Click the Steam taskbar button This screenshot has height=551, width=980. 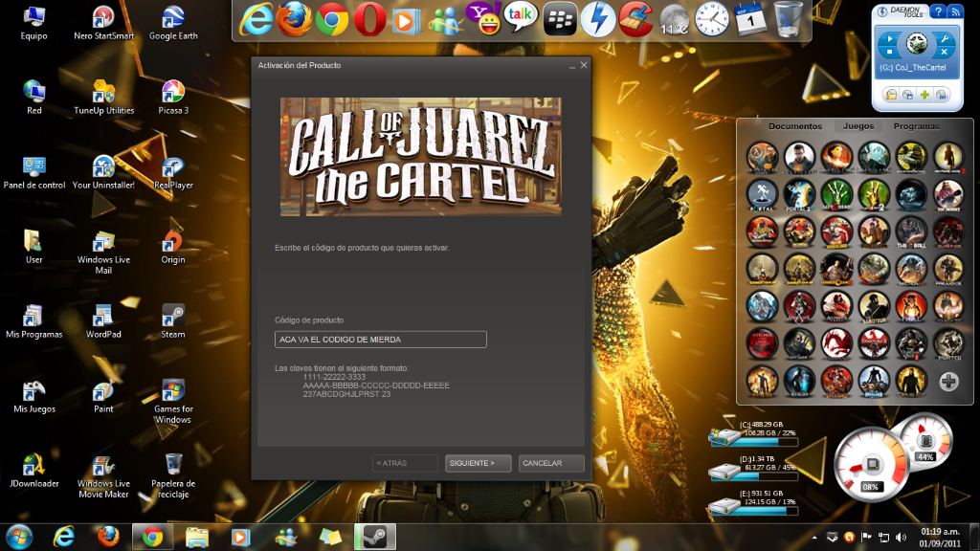[375, 537]
